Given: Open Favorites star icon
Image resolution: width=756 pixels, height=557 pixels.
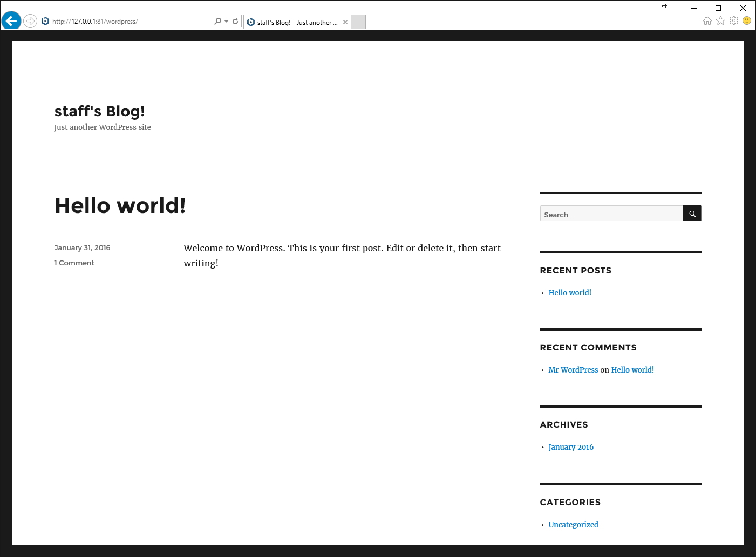Looking at the screenshot, I should point(720,20).
